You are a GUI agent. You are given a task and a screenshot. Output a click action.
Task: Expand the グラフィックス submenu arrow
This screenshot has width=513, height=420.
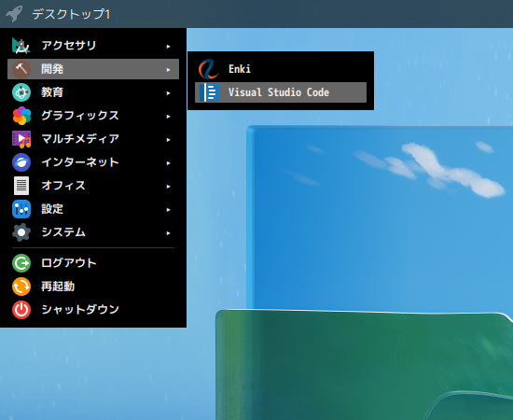click(168, 117)
